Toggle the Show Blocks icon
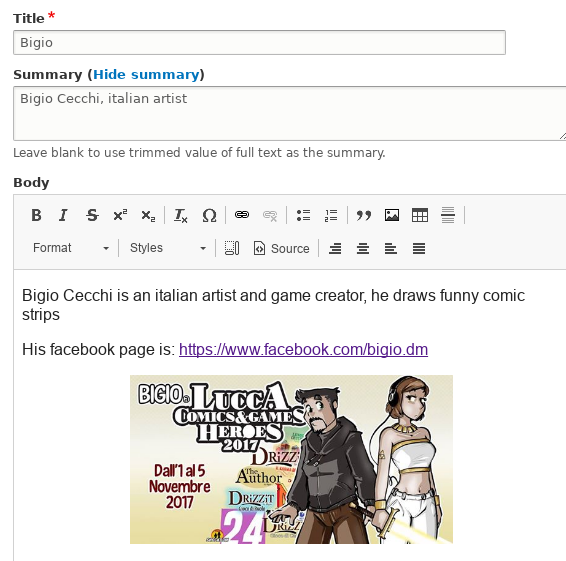 [x=231, y=248]
